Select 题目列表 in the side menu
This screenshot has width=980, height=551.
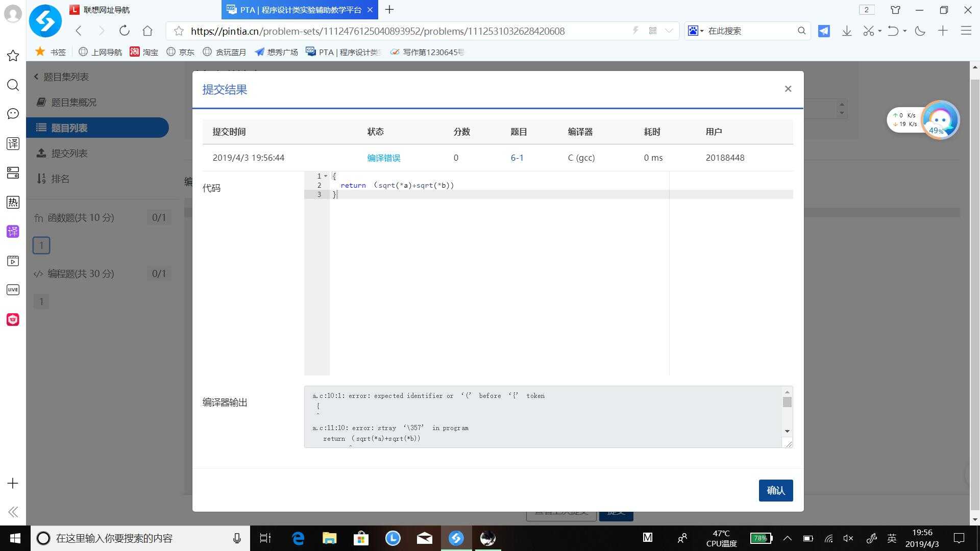97,128
